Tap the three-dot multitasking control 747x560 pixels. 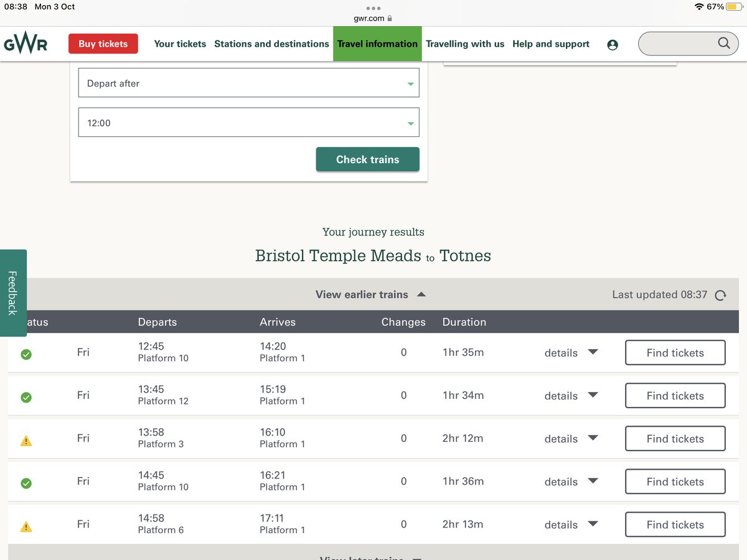374,8
